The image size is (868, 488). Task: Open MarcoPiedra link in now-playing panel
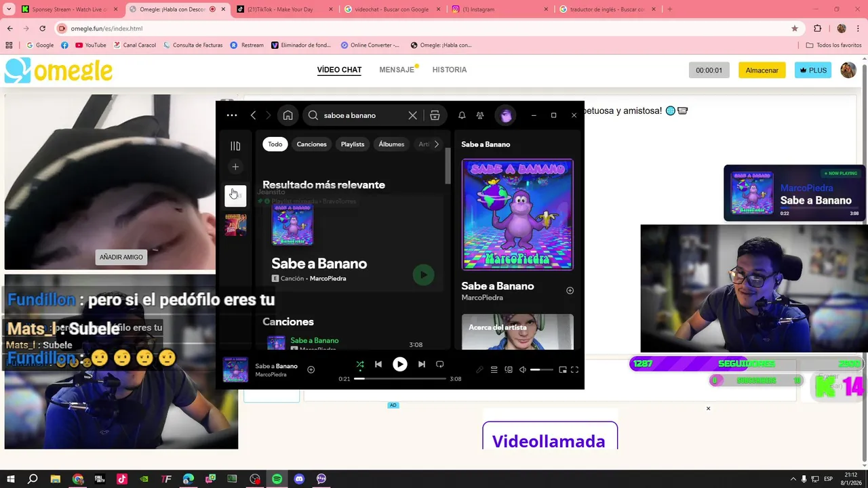click(482, 298)
